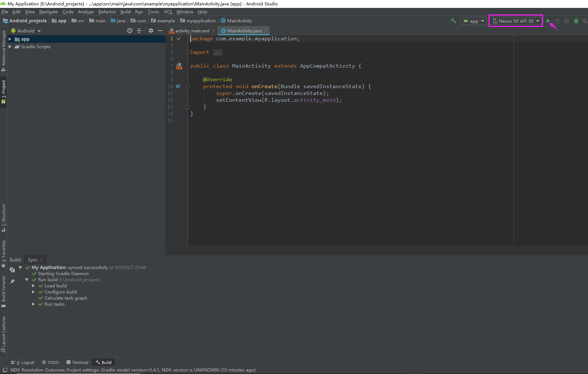
Task: Debug the app with the bug icon
Action: pos(576,21)
